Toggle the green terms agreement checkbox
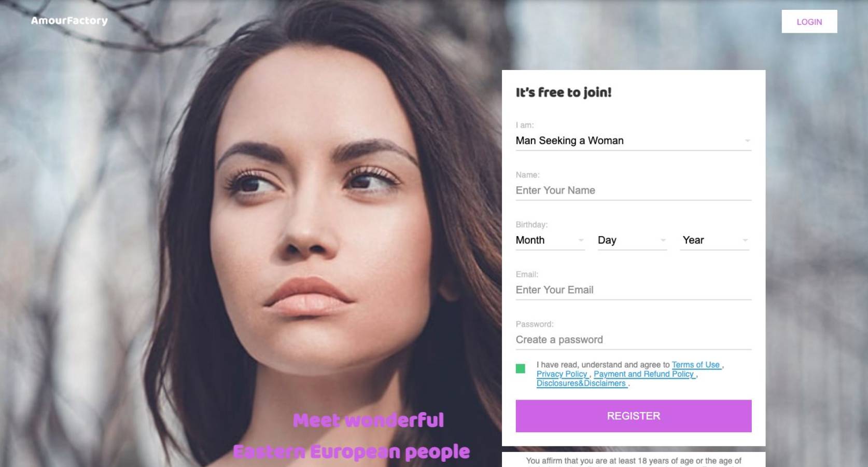 click(521, 369)
